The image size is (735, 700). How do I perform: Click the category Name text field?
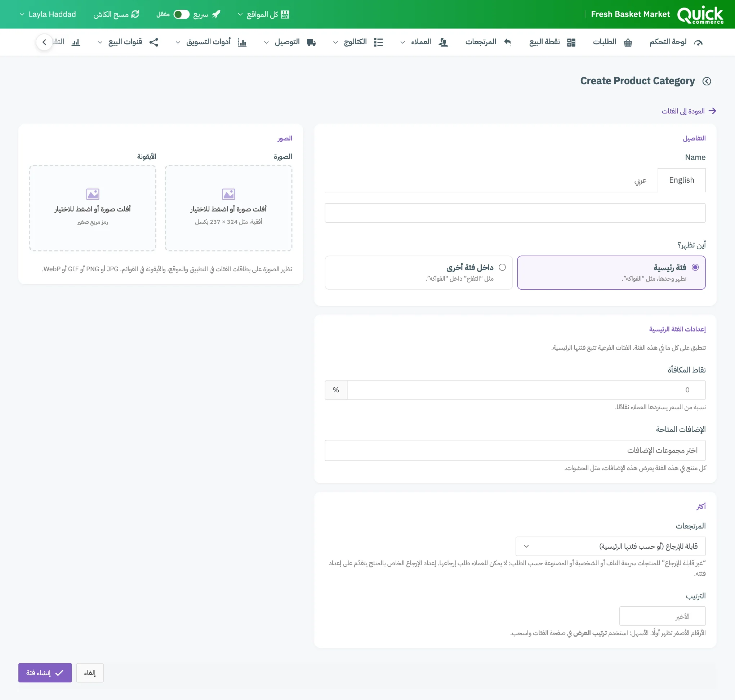(515, 213)
